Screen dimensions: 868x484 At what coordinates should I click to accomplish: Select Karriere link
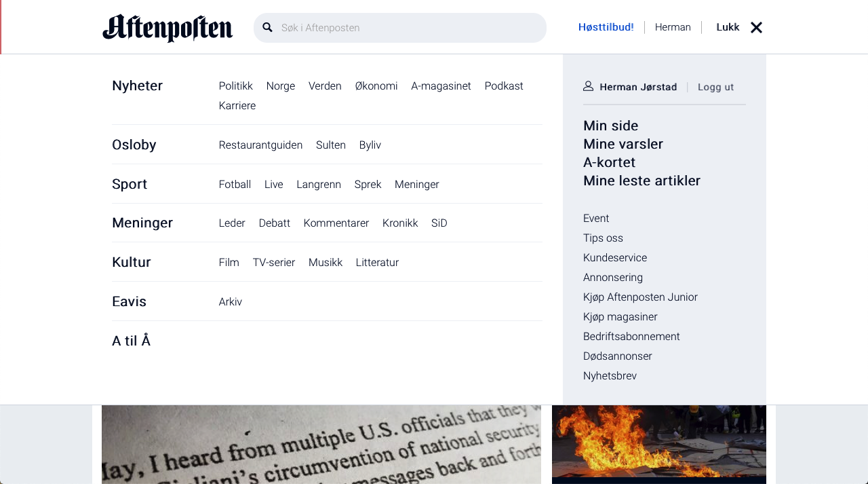[237, 106]
